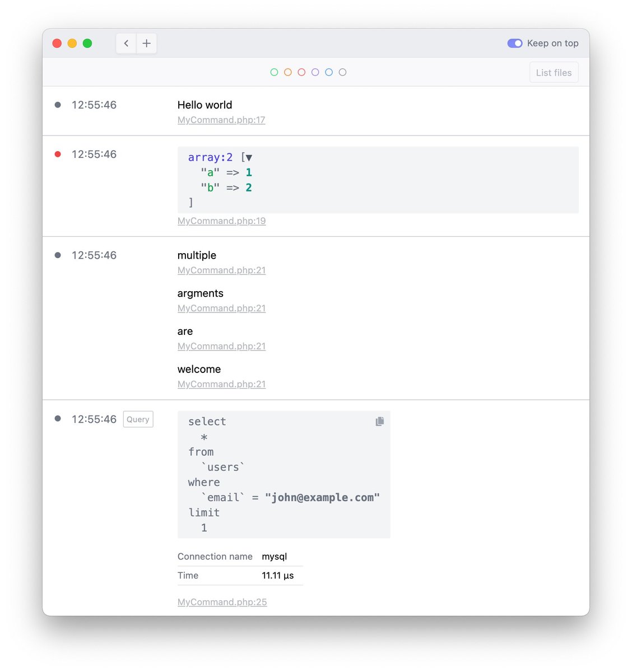Click the "welcome" text
The width and height of the screenshot is (632, 672).
(x=199, y=369)
